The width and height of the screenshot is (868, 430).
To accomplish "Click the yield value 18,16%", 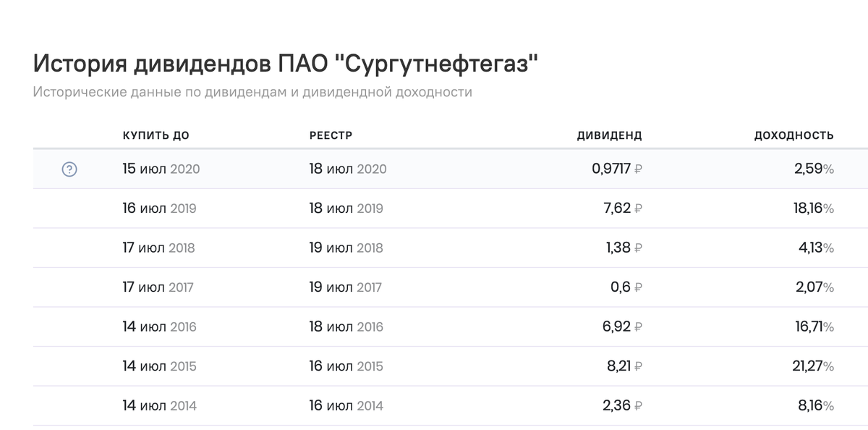I will point(812,208).
